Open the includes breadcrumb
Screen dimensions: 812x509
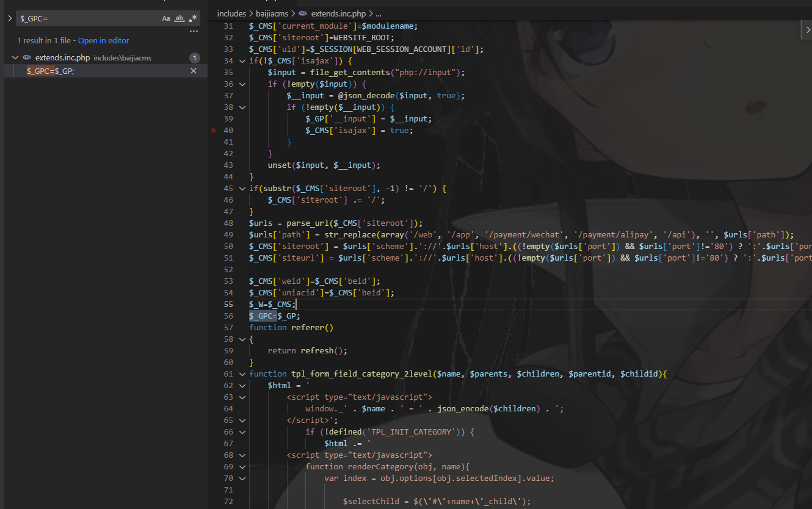click(232, 13)
